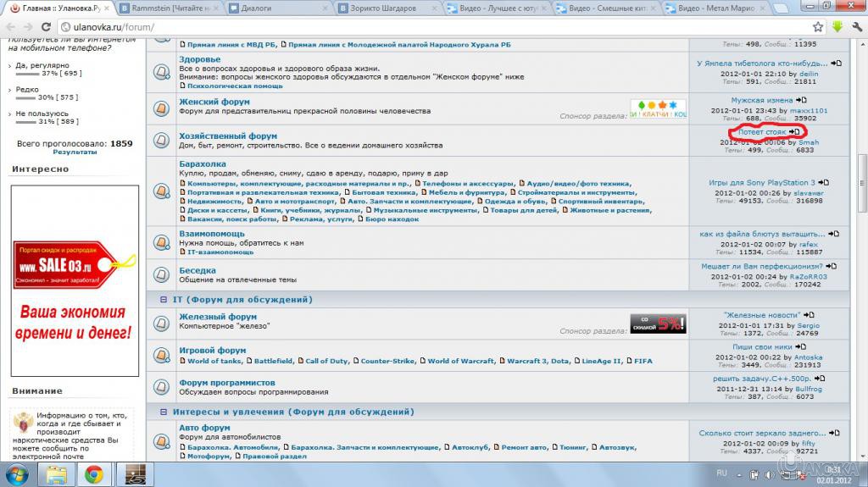Click the forum status icon next to Женский форум
This screenshot has height=487, width=868.
coord(161,108)
